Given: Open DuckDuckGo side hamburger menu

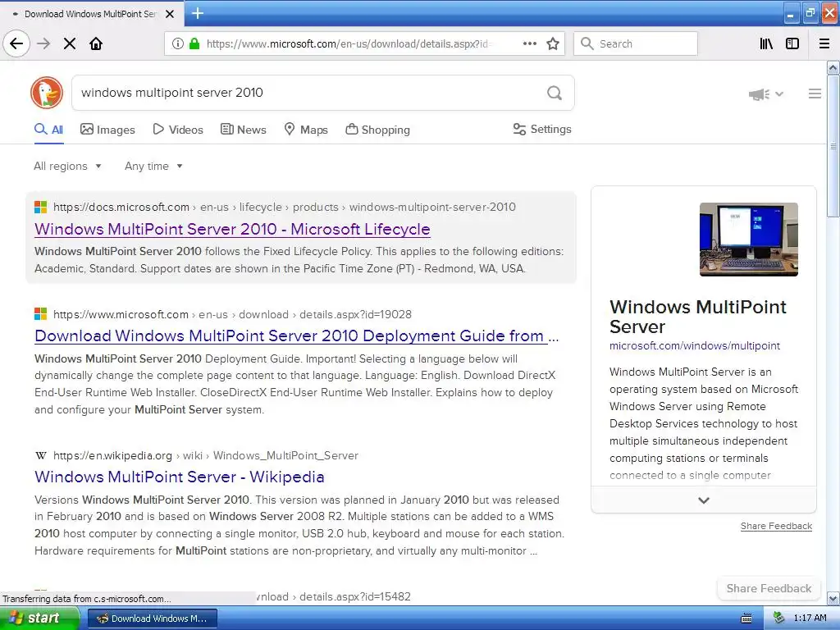Looking at the screenshot, I should pos(815,94).
